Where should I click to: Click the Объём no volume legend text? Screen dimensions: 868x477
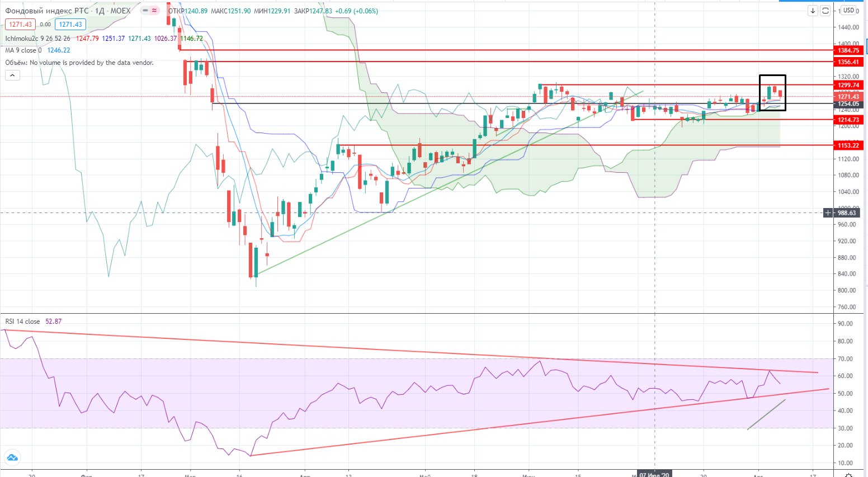coord(79,63)
